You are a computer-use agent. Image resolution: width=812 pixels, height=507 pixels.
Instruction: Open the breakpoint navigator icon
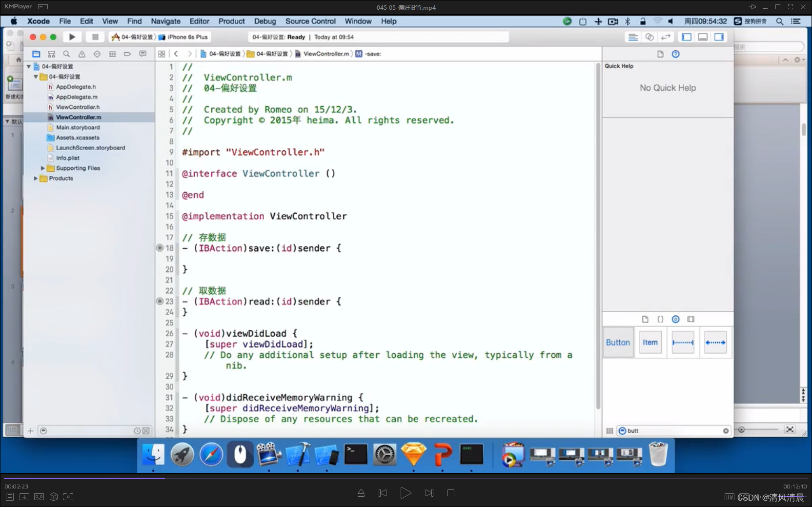[x=127, y=54]
